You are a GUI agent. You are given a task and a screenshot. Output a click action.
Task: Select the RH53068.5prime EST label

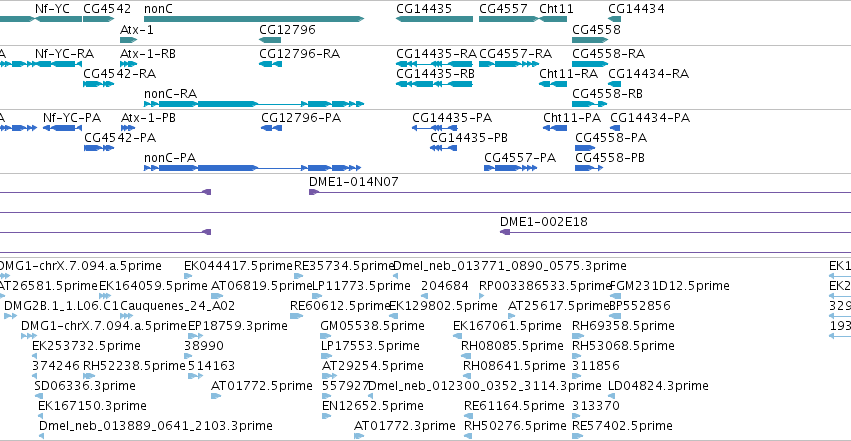[x=624, y=346]
